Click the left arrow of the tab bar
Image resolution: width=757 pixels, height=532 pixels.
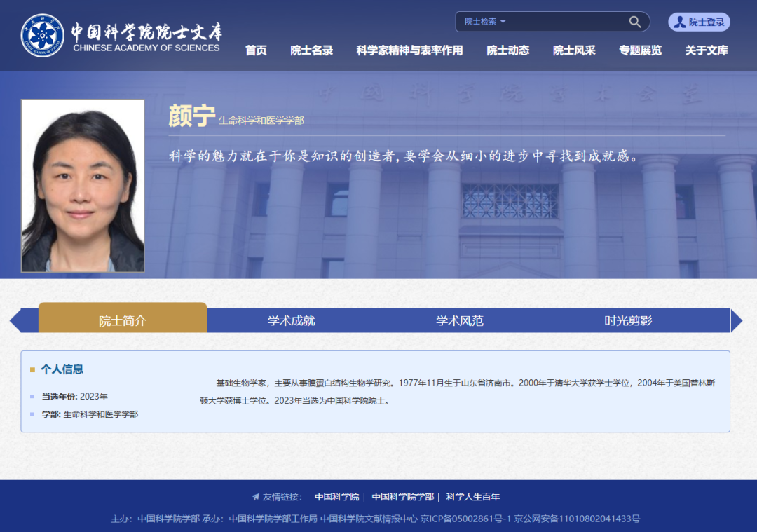point(15,320)
